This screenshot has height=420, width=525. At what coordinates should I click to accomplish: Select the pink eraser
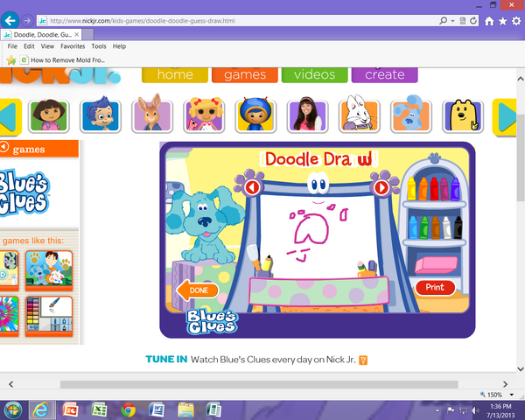click(436, 265)
